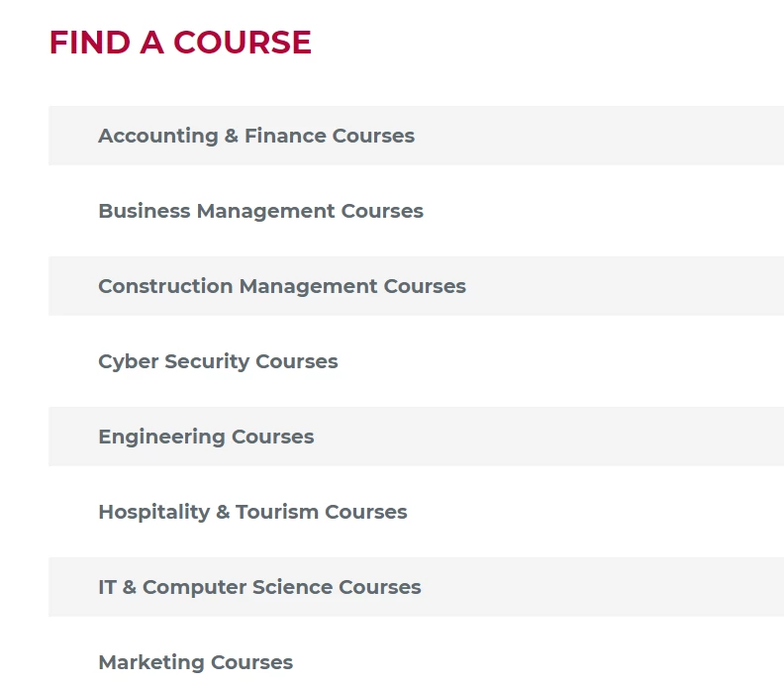Select Hospitality & Tourism Courses label text
This screenshot has width=784, height=685.
point(253,513)
